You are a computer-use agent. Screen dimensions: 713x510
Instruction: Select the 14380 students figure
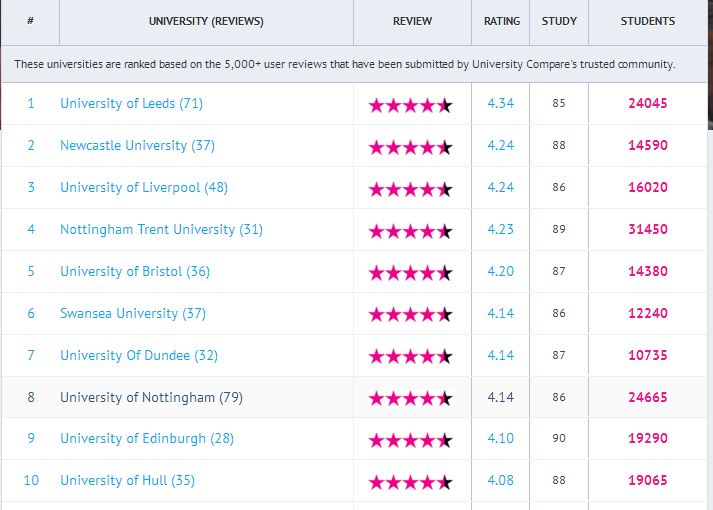(x=648, y=271)
